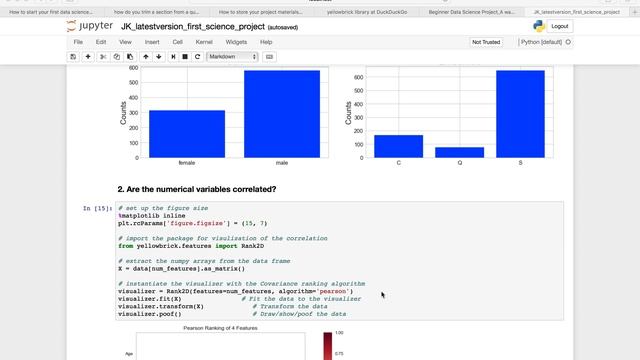This screenshot has height=360, width=640.
Task: Click the 'visualizer.transform(X)' code line
Action: [161, 307]
